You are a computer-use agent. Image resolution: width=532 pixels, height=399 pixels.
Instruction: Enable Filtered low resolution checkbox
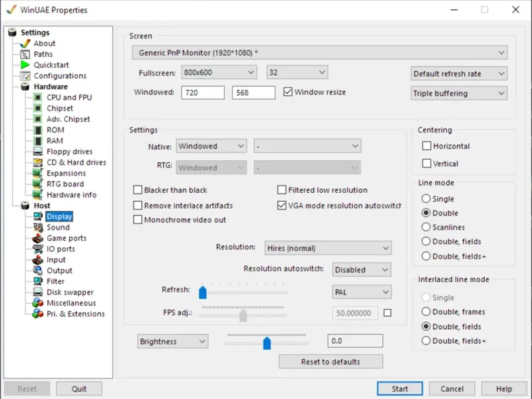coord(281,190)
